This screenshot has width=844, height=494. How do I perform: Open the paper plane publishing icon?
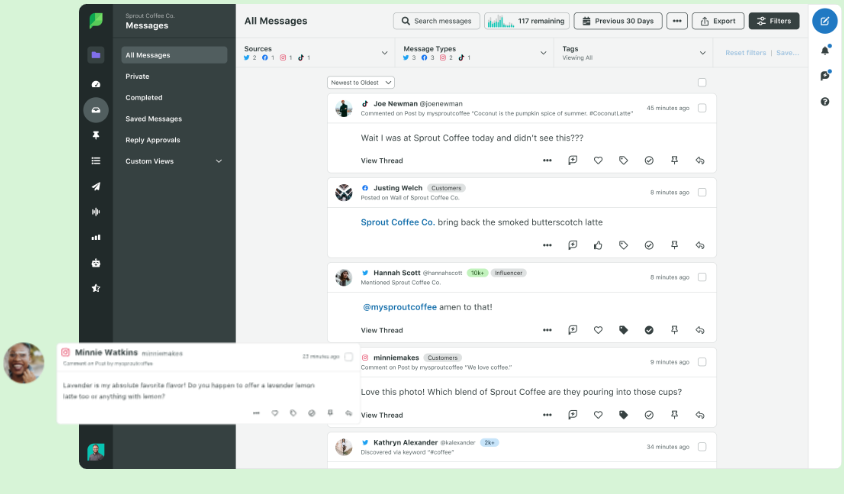click(96, 186)
